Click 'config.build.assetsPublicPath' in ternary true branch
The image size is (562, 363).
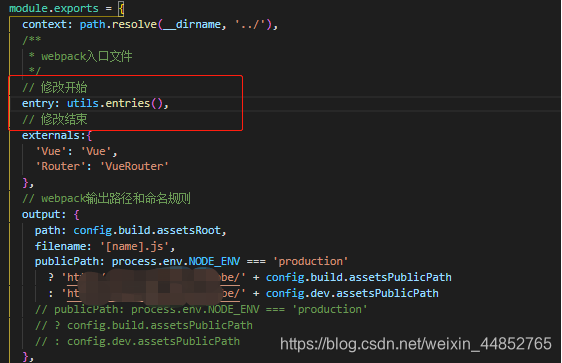click(358, 277)
